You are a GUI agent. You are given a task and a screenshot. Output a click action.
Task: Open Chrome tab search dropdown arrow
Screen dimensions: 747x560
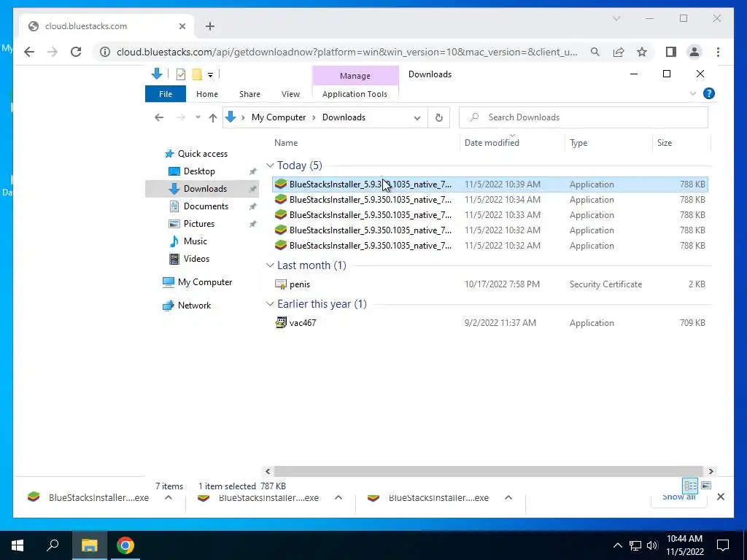[616, 18]
